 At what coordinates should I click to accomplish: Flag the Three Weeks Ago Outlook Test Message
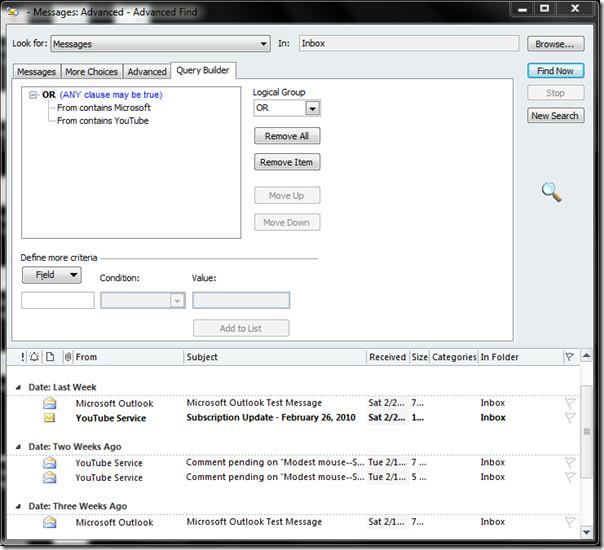570,522
